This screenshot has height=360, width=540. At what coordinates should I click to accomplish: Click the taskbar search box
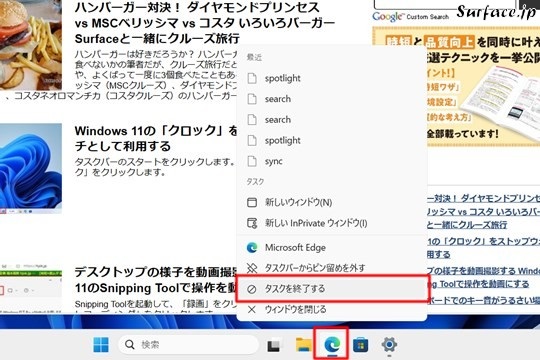(x=188, y=344)
